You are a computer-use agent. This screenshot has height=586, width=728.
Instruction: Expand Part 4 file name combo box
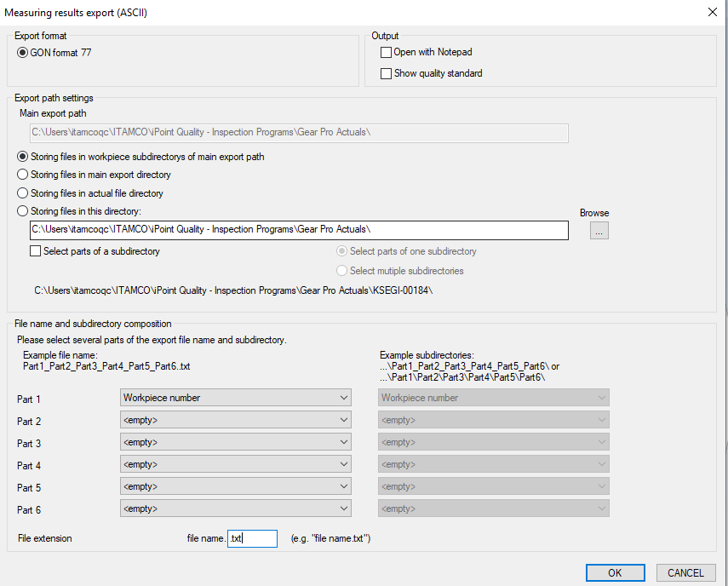(236, 464)
